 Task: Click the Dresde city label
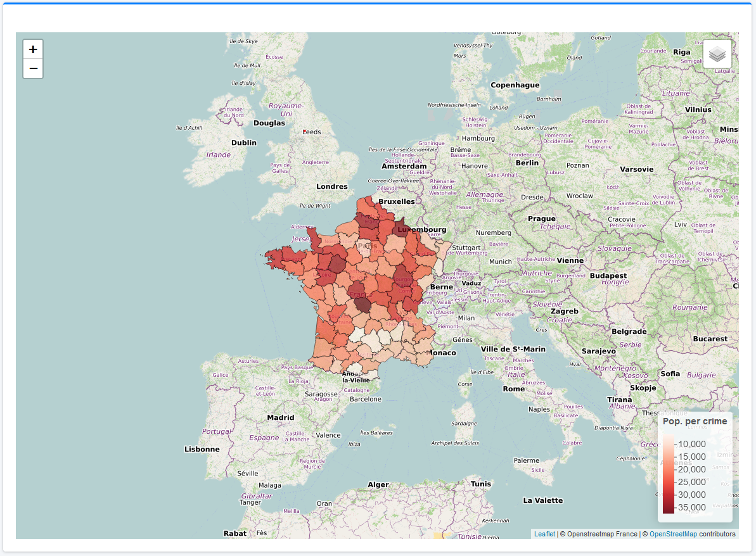point(532,197)
